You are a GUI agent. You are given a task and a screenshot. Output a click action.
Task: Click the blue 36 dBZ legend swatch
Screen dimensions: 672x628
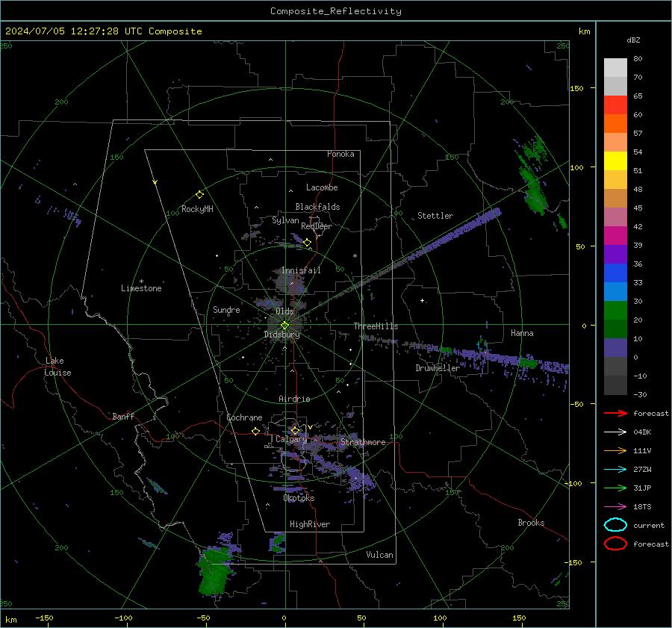[615, 273]
